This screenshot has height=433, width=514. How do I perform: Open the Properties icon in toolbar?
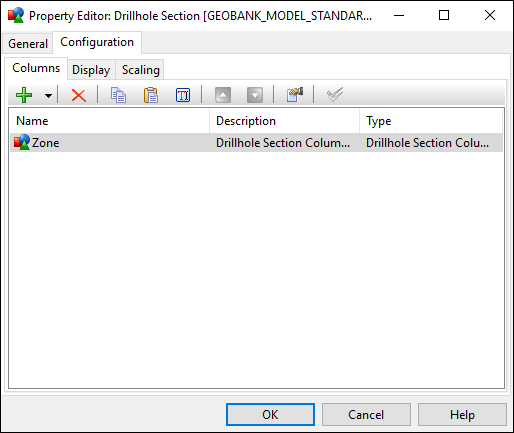click(295, 95)
